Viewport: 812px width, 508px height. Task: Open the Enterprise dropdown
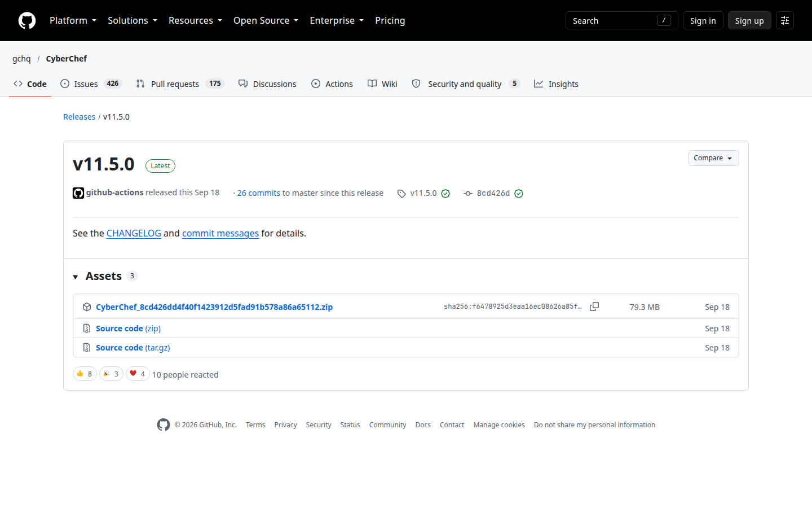coord(337,20)
